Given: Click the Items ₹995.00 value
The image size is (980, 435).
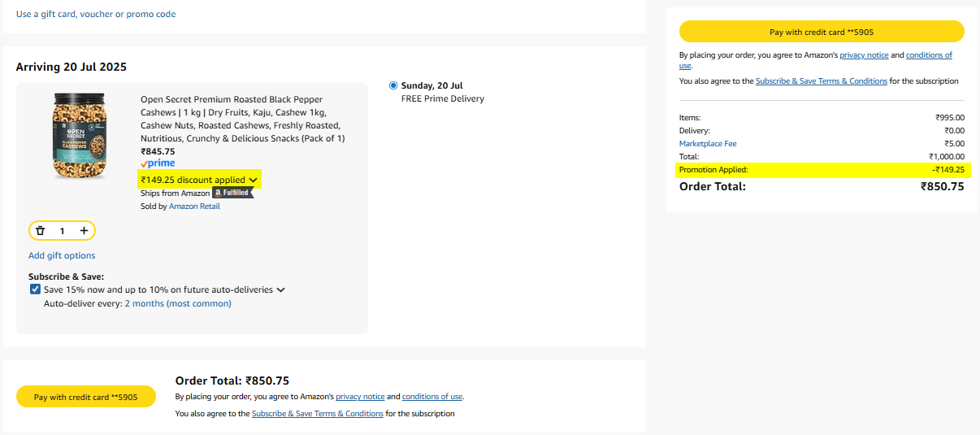Looking at the screenshot, I should [x=950, y=117].
